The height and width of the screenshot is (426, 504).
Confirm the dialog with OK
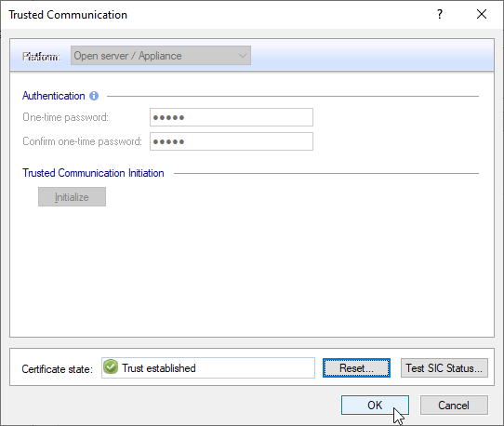click(x=375, y=406)
